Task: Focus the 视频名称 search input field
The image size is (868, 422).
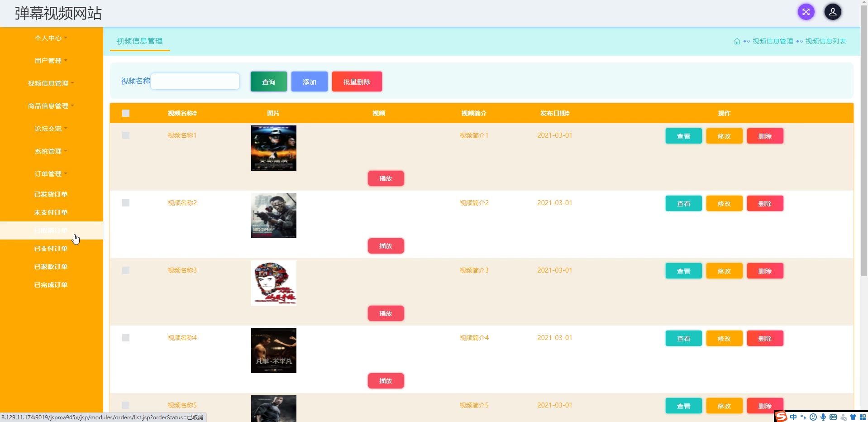Action: 195,82
